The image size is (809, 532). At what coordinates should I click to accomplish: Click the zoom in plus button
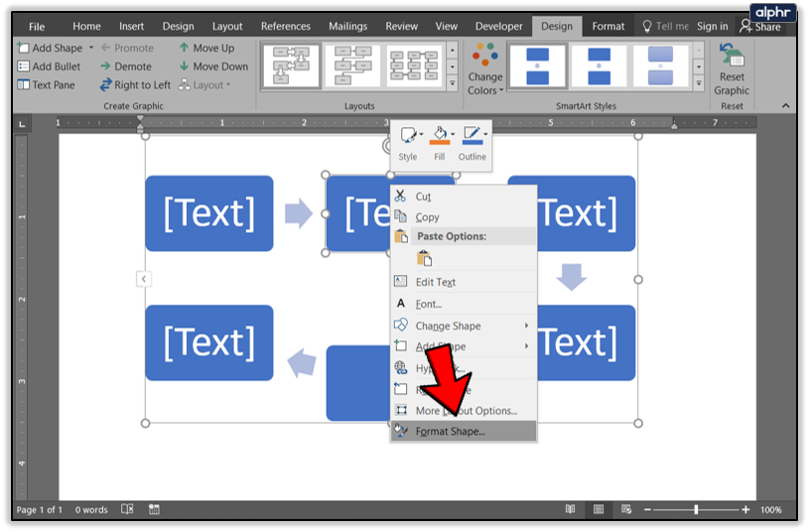pos(745,509)
